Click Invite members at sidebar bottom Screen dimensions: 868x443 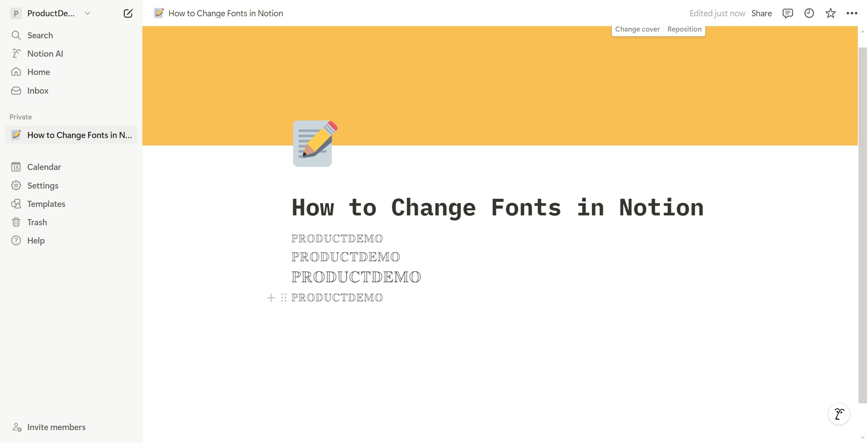[x=49, y=427]
